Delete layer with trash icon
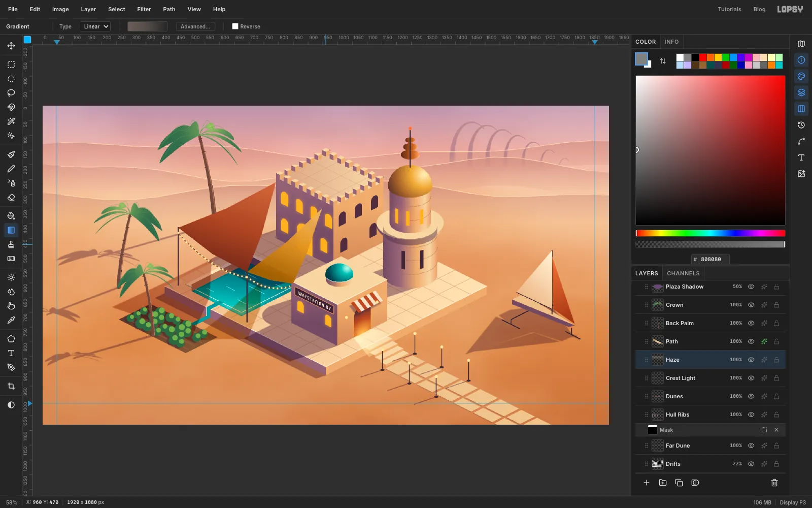Viewport: 812px width, 508px height. pos(774,483)
